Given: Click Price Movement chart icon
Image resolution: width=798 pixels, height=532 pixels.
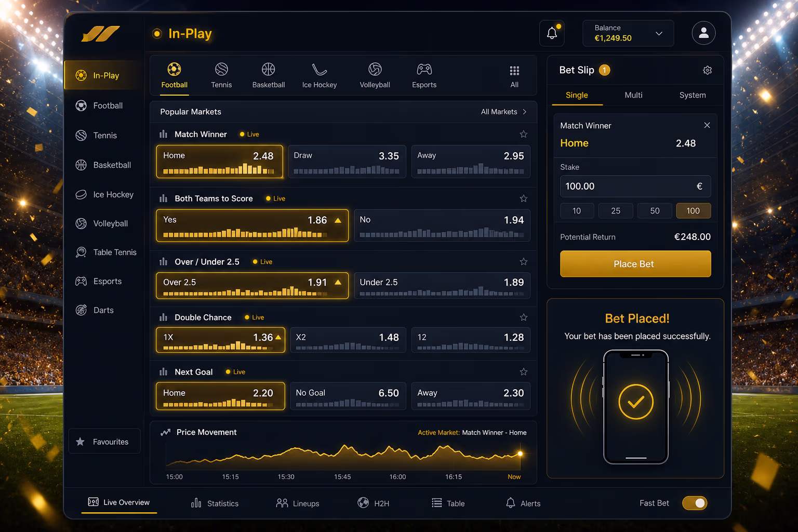Looking at the screenshot, I should coord(165,432).
